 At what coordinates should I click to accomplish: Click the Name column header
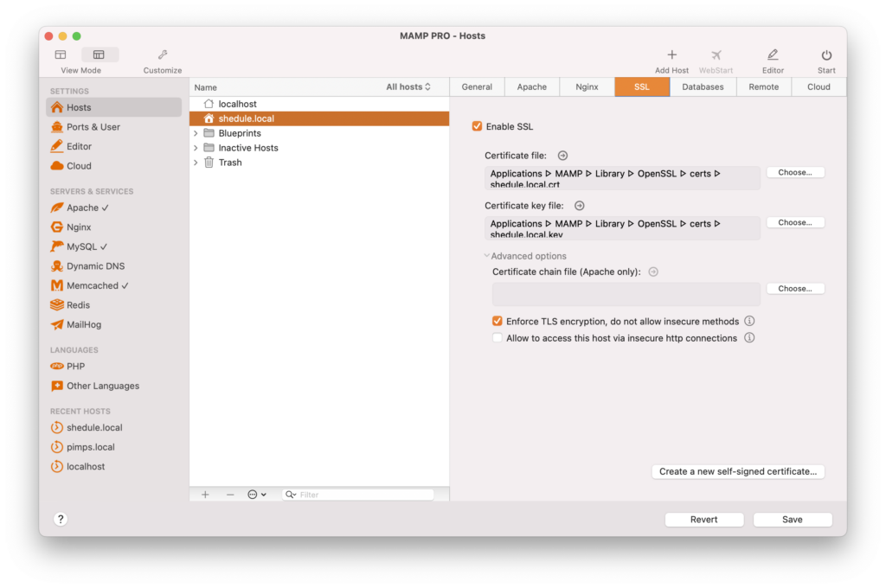[x=206, y=87]
